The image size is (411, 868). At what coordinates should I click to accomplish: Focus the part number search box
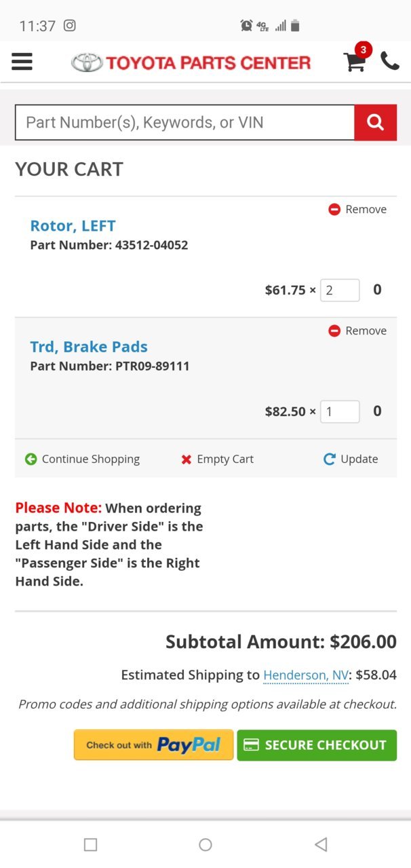(184, 123)
